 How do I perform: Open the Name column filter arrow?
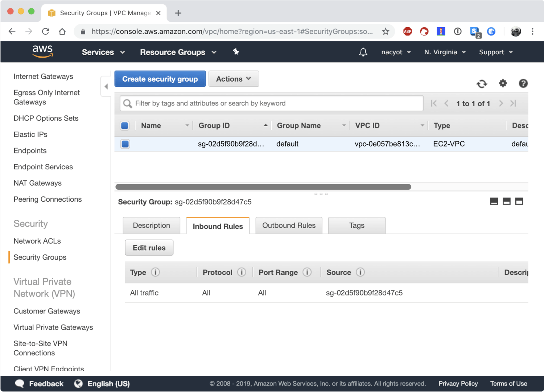(187, 125)
